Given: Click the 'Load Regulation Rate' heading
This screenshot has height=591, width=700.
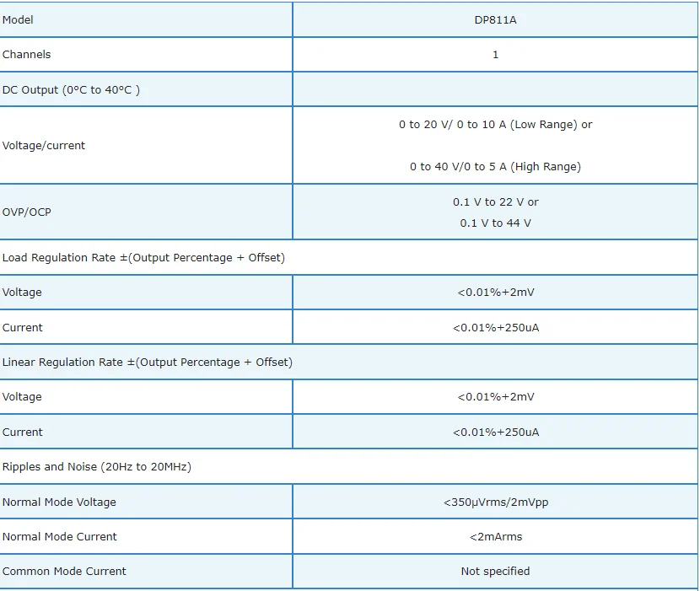Looking at the screenshot, I should point(143,257).
